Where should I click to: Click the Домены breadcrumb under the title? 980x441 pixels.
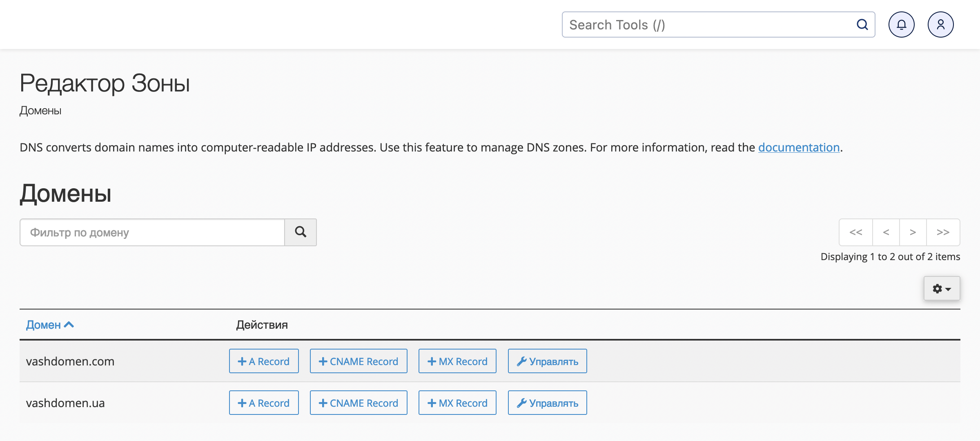pos(40,111)
